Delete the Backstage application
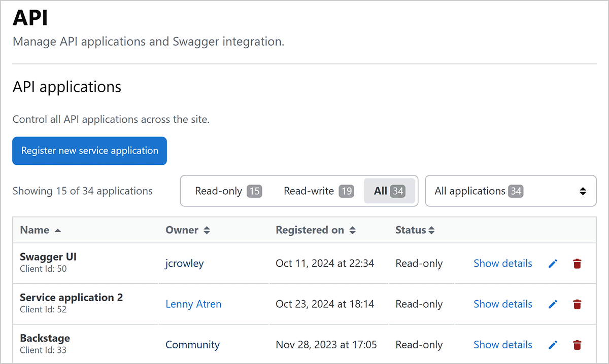Screen dimensions: 609x364 pyautogui.click(x=577, y=345)
